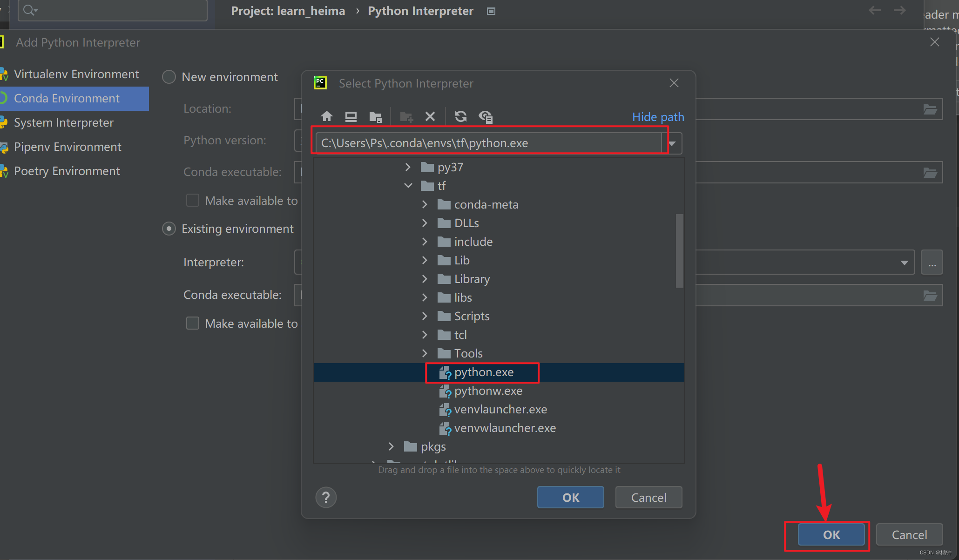Choose Poetry Environment in sidebar
959x560 pixels.
point(74,171)
